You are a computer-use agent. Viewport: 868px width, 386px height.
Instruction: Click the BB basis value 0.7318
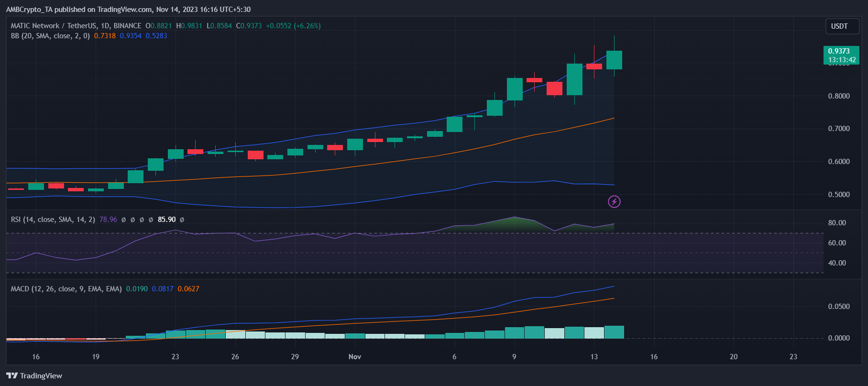[x=105, y=36]
